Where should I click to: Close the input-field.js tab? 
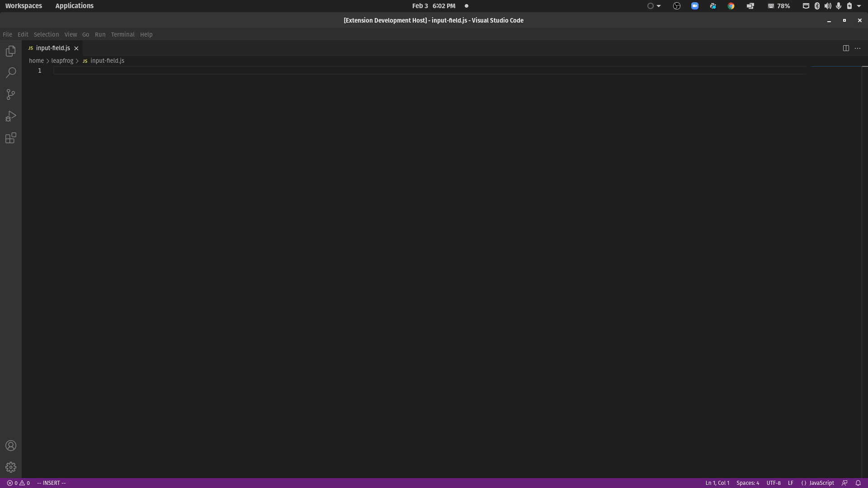(x=76, y=48)
